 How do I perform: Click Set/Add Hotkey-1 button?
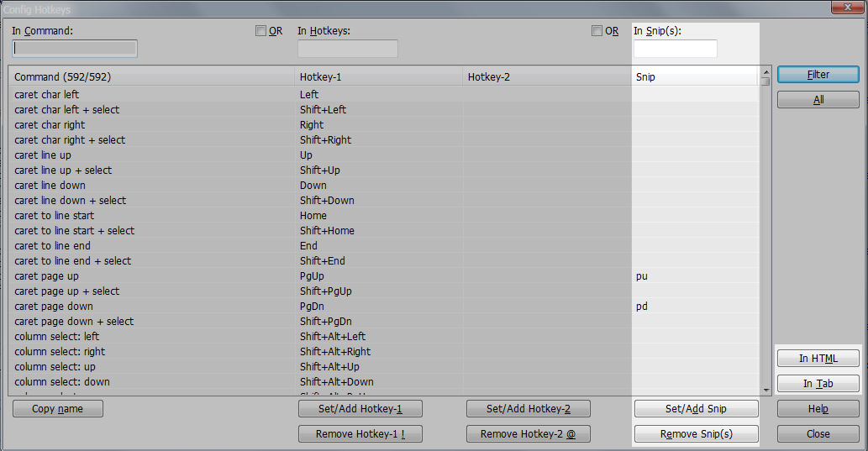(x=360, y=409)
